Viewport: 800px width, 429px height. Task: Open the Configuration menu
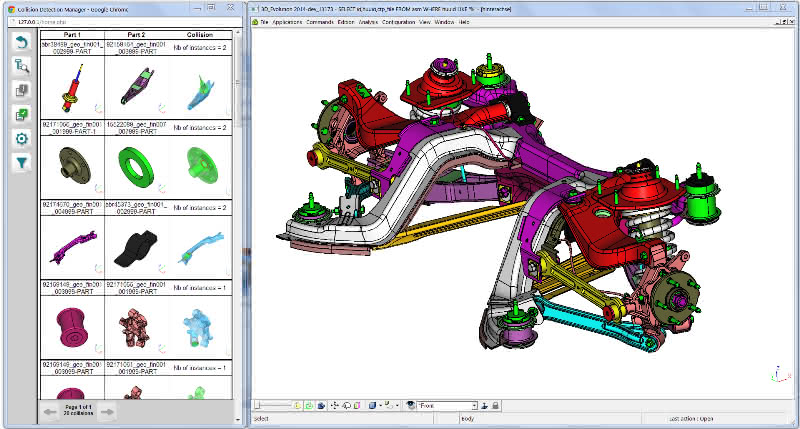click(x=398, y=22)
